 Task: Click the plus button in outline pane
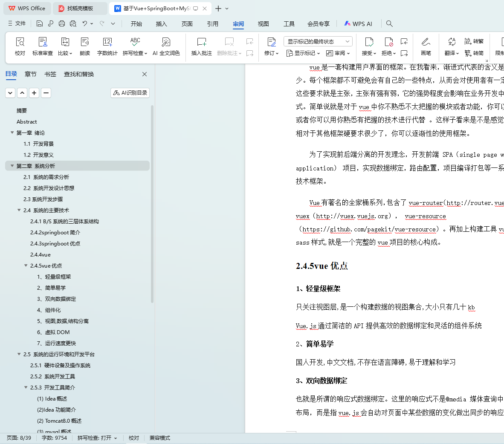point(34,93)
